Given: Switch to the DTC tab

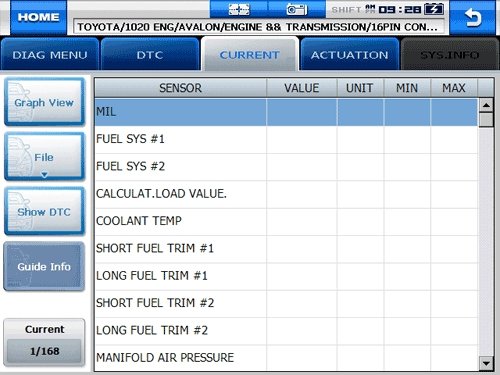Looking at the screenshot, I should click(x=150, y=54).
